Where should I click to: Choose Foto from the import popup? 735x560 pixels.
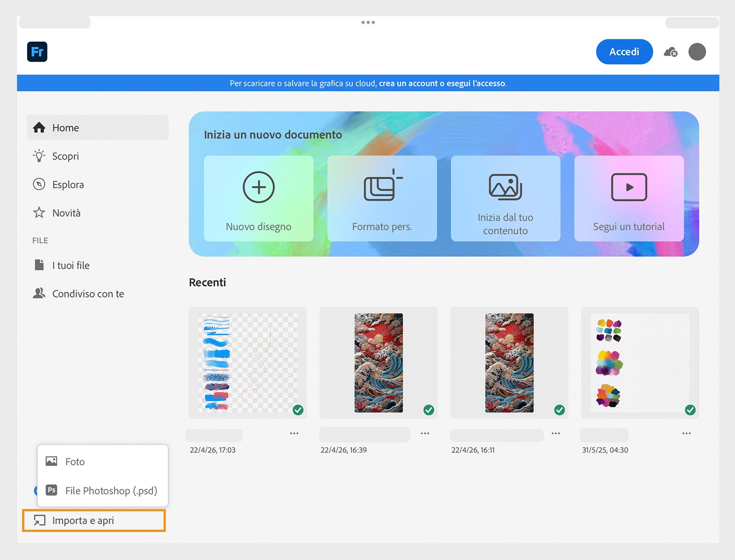coord(102,461)
